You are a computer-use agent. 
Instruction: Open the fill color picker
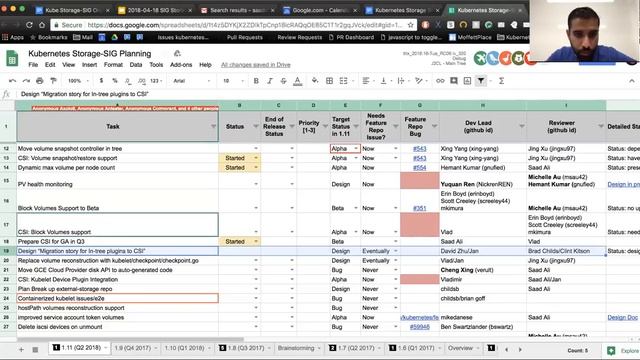tap(315, 81)
